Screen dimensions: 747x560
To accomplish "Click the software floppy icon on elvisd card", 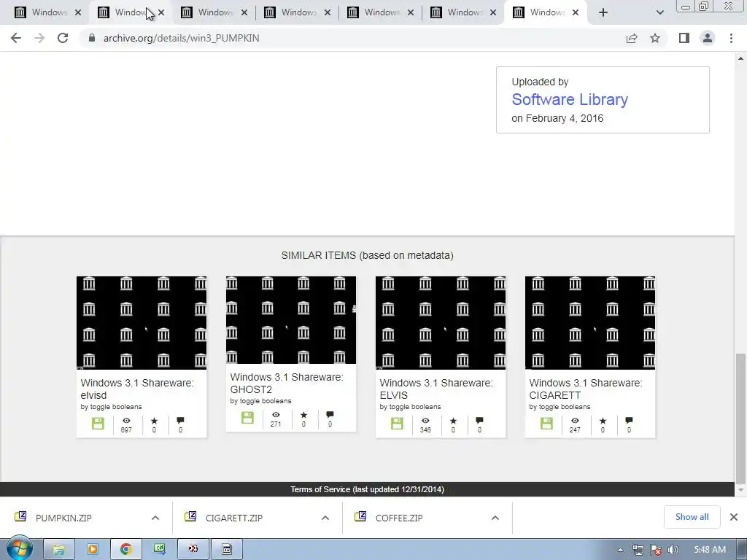I will 98,424.
